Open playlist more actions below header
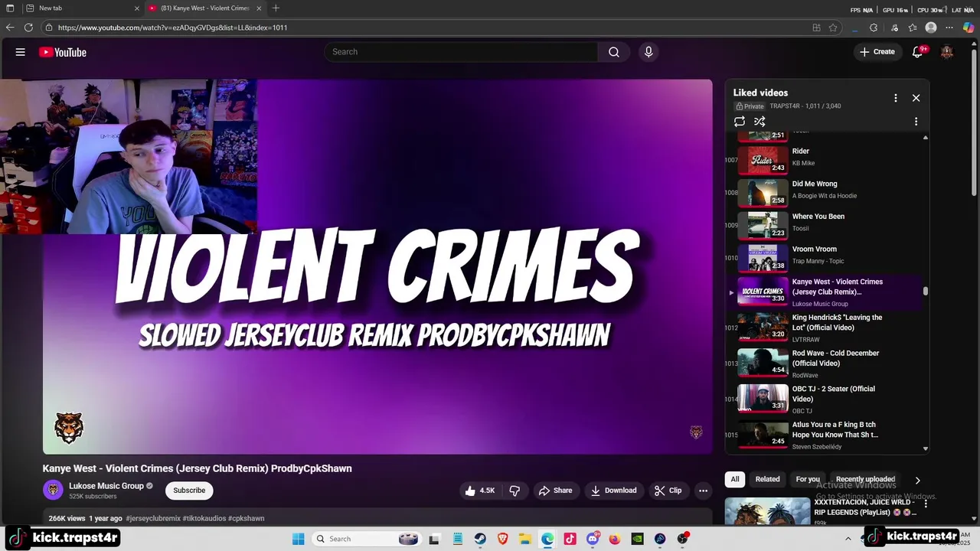 pyautogui.click(x=916, y=122)
